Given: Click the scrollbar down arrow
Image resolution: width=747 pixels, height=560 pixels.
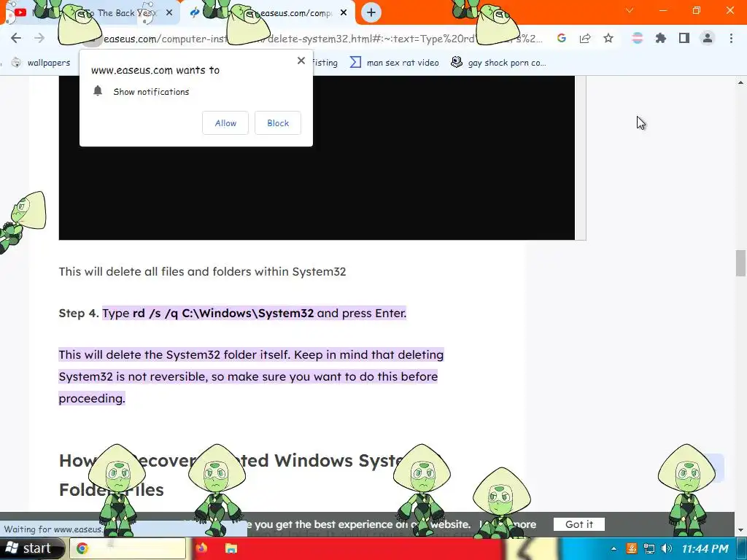Looking at the screenshot, I should pos(740,530).
